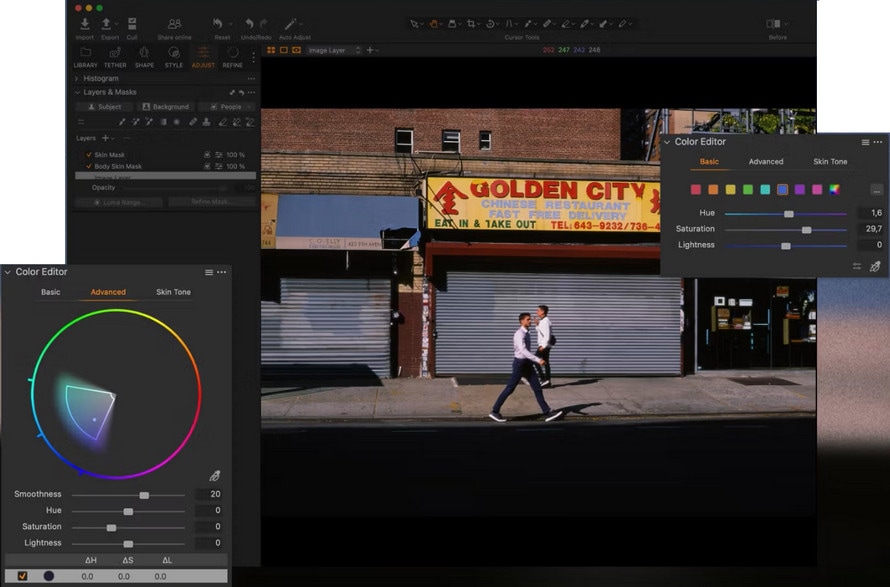
Task: Collapse the Advanced Color Editor panel
Action: 7,272
